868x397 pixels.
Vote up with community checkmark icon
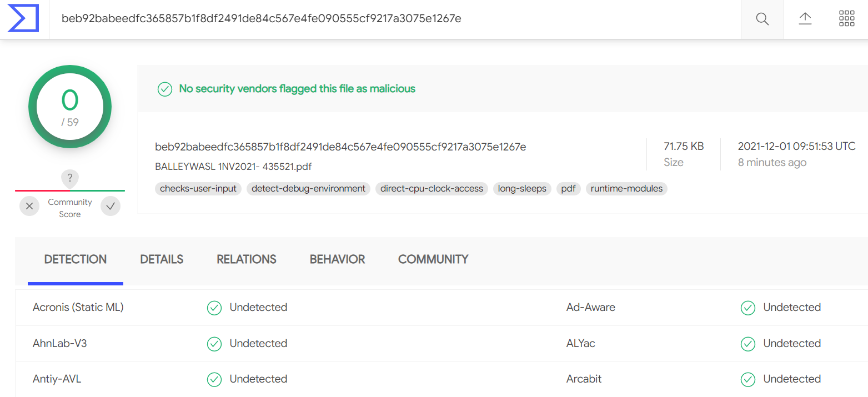tap(111, 207)
